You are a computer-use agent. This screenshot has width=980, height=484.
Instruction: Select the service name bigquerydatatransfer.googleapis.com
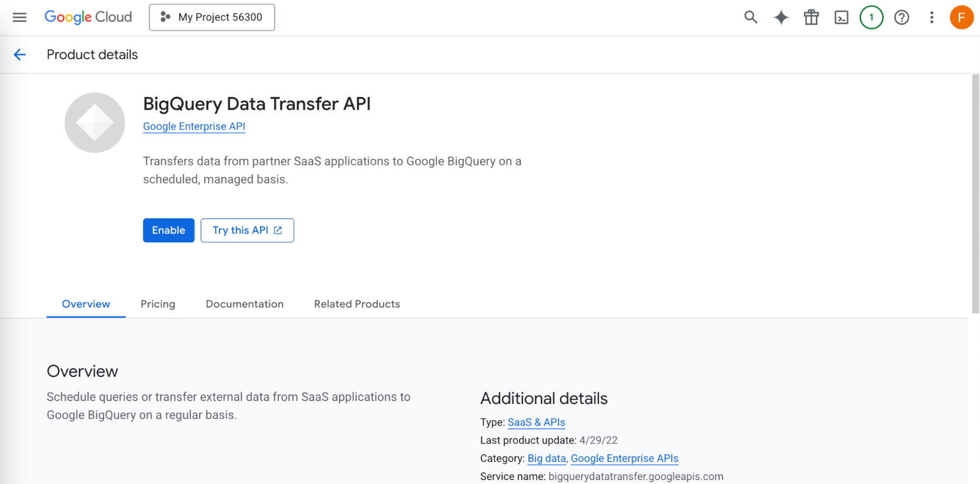click(636, 477)
